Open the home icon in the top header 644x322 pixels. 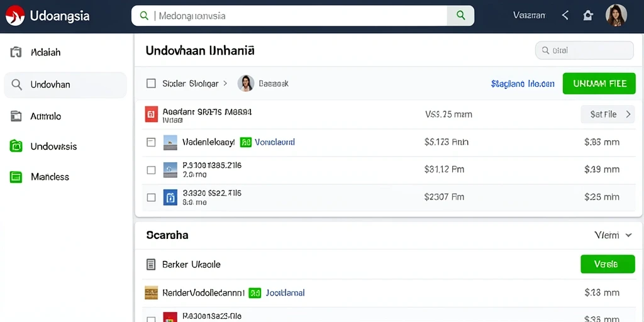(588, 16)
